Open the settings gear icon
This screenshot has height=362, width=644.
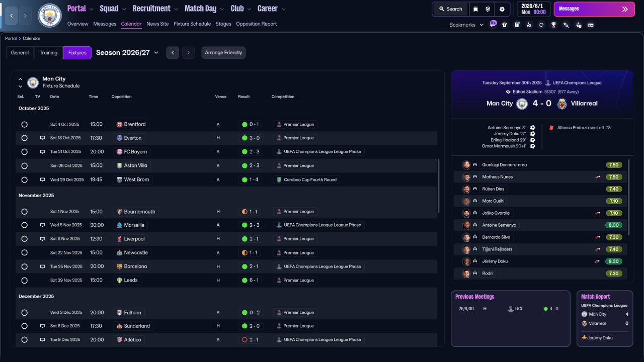(502, 9)
